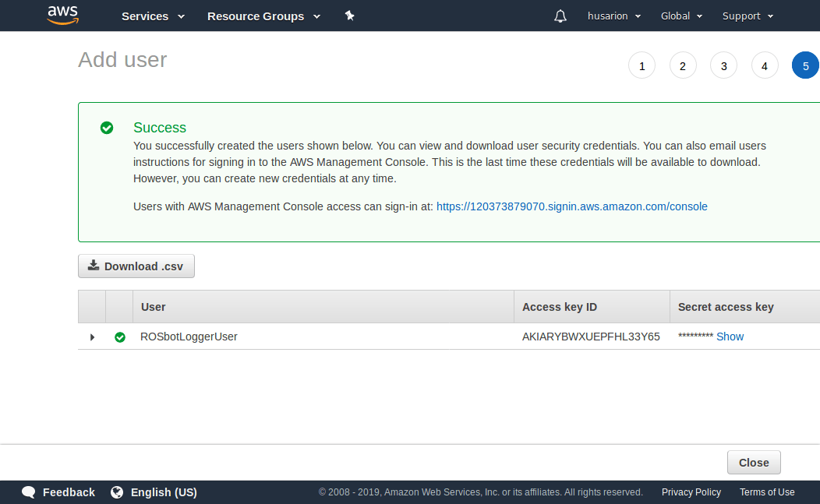The image size is (820, 504).
Task: Click the Close button
Action: point(754,463)
